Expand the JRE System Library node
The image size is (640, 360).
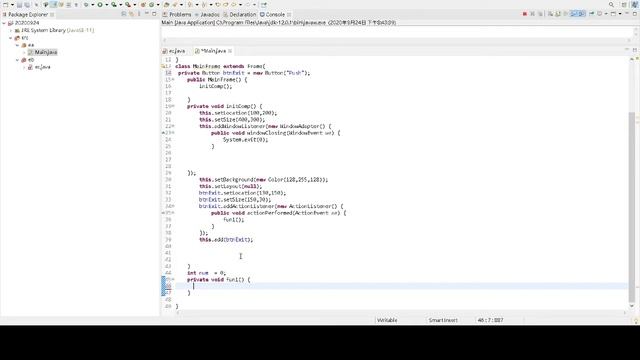tap(11, 30)
